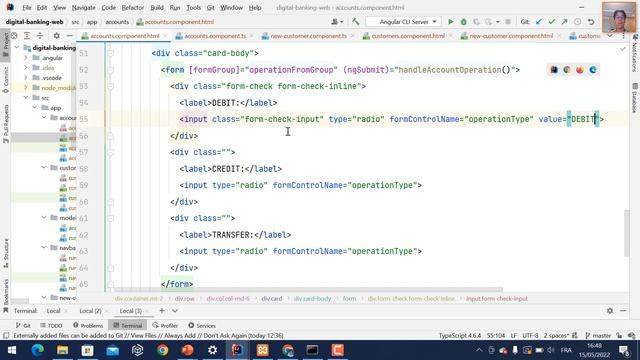Switch to customers.component.html tab
640x360 pixels.
pyautogui.click(x=408, y=36)
